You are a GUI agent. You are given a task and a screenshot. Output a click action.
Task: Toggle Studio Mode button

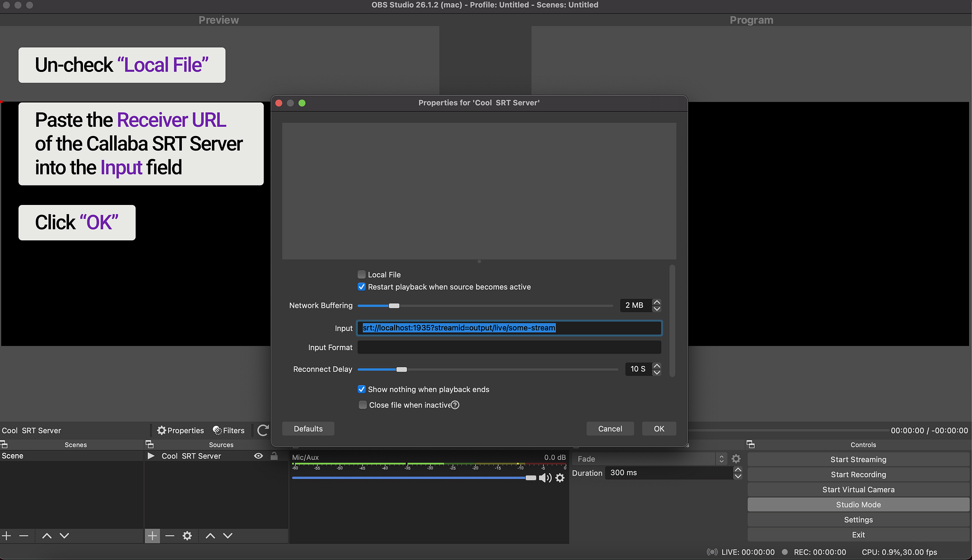[x=858, y=505]
